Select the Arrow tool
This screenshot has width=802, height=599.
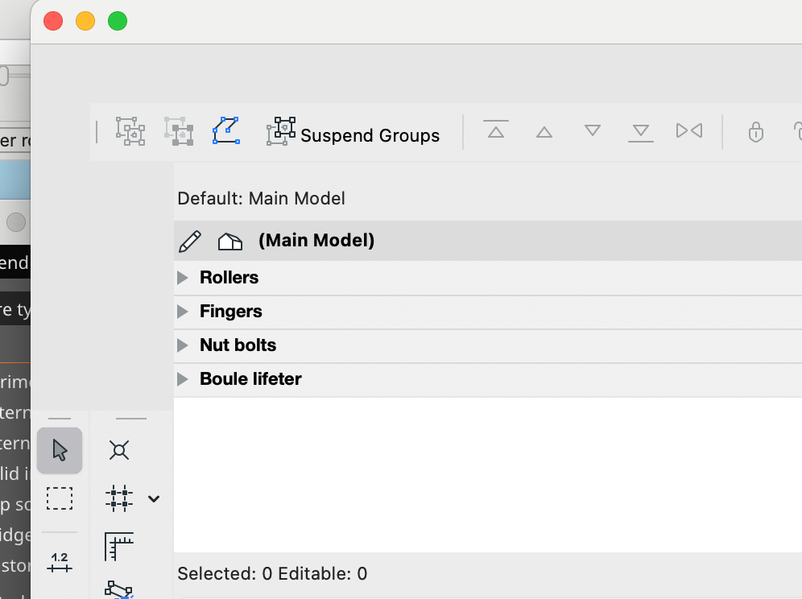tap(59, 450)
